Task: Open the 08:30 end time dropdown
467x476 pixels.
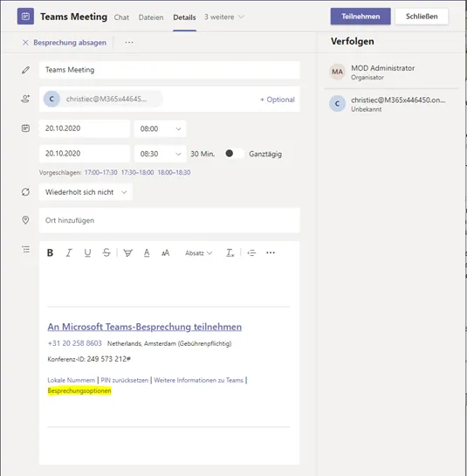Action: click(x=161, y=154)
